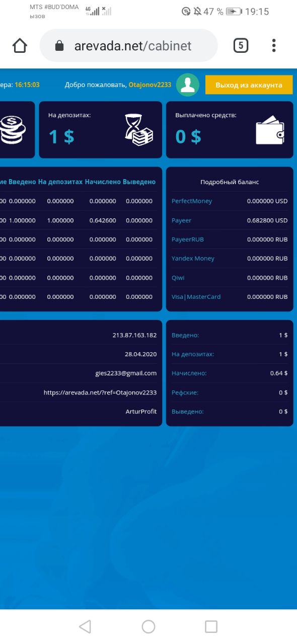
Task: Click the Выплачено средств label
Action: 206,115
